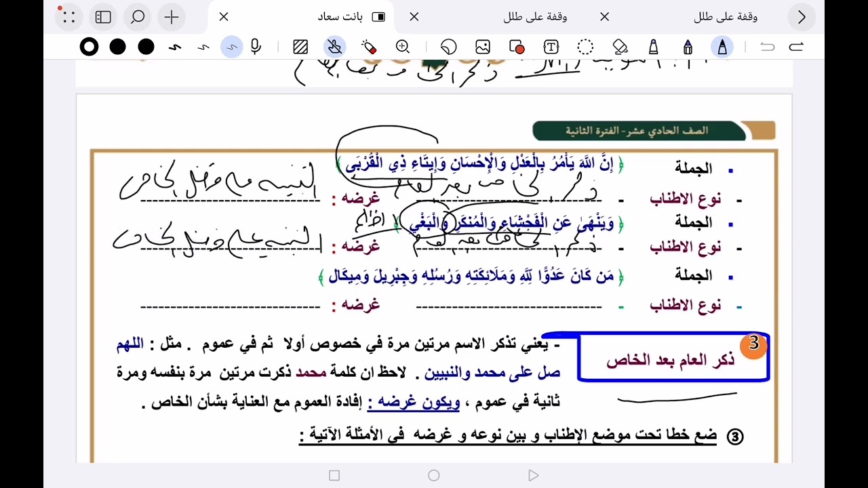This screenshot has width=868, height=488.
Task: Undo the last stroke
Action: [x=768, y=47]
